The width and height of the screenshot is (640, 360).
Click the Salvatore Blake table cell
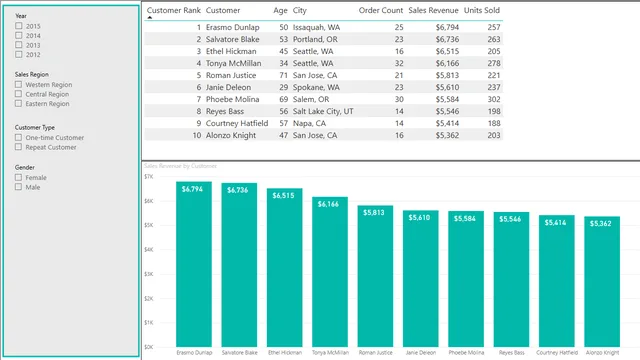click(x=232, y=39)
